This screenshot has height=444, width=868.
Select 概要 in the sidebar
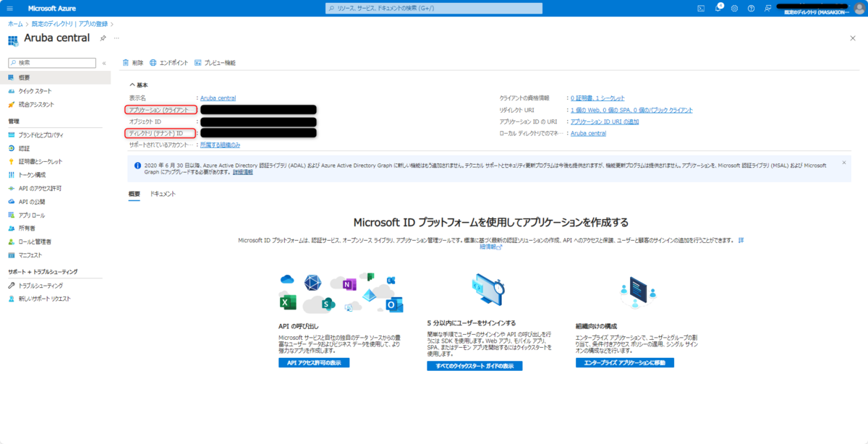(x=56, y=77)
